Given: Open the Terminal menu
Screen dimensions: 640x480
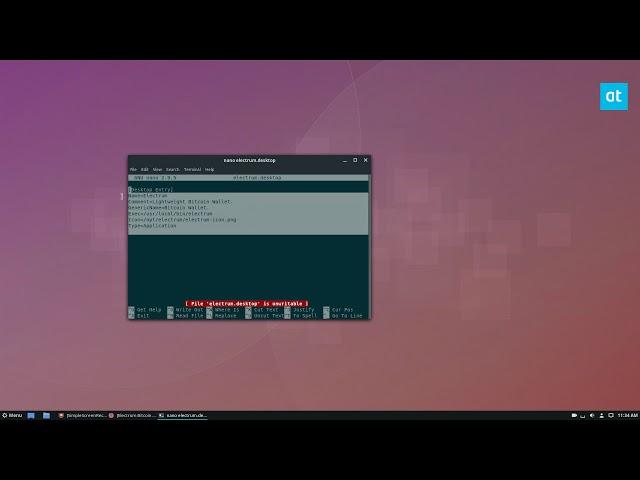Looking at the screenshot, I should (192, 169).
